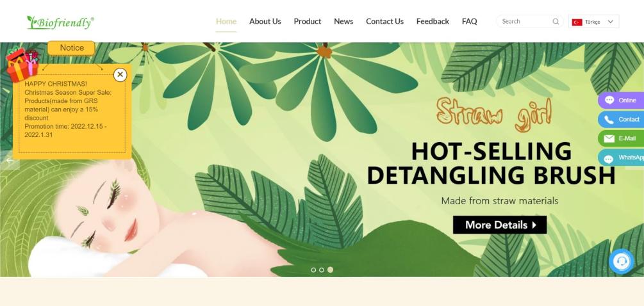This screenshot has width=644, height=306.
Task: Click the Biofriendly logo
Action: coord(60,22)
